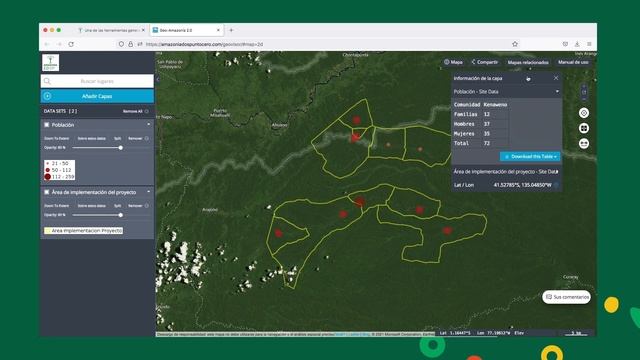Click the info icon next to Remove All
Image resolution: width=640 pixels, height=360 pixels.
[147, 111]
